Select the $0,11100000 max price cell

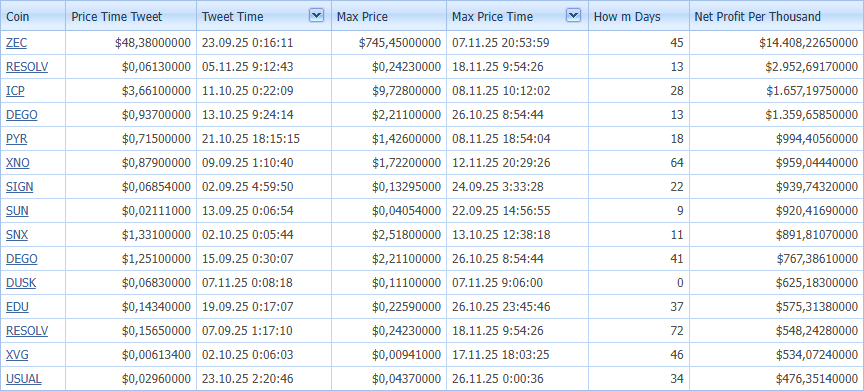coord(389,283)
